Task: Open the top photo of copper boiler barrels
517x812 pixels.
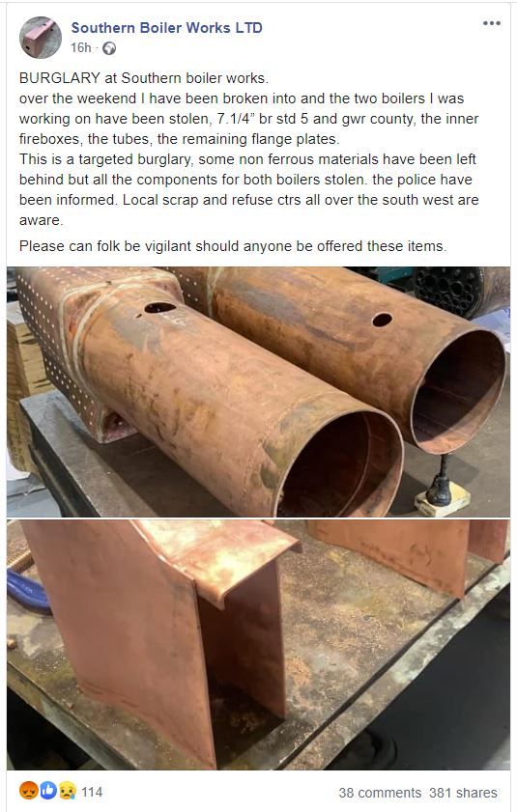Action: (x=258, y=391)
